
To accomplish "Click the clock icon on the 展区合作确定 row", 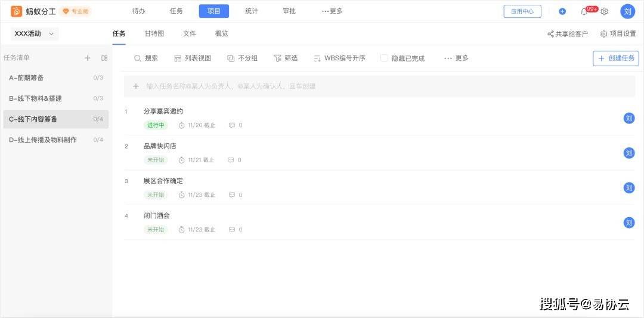I will (x=181, y=195).
